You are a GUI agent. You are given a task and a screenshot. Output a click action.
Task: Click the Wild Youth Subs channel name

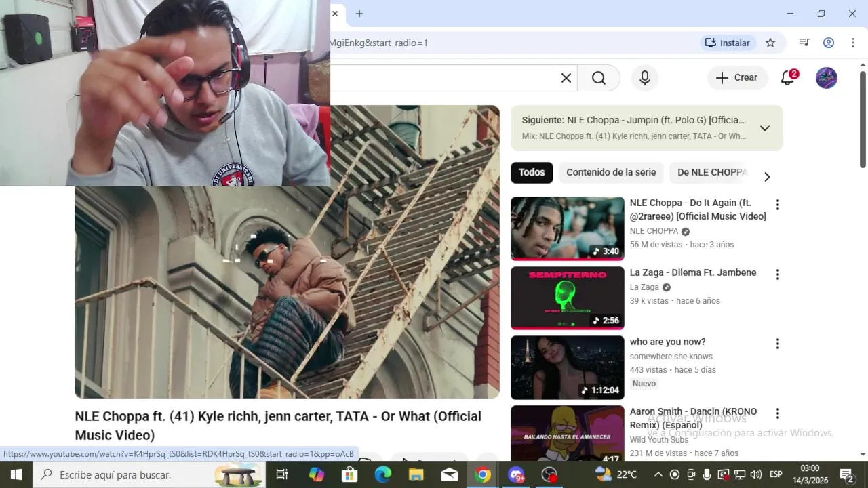[x=659, y=440]
